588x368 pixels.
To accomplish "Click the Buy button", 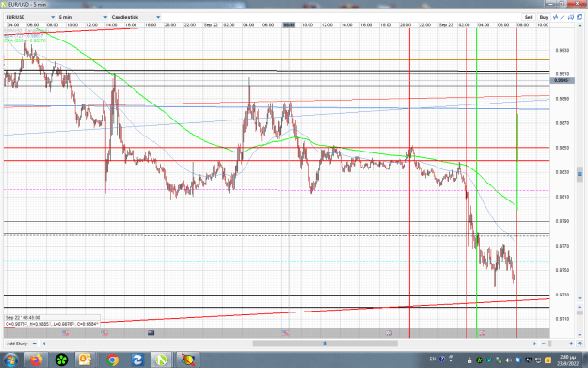I will [544, 17].
